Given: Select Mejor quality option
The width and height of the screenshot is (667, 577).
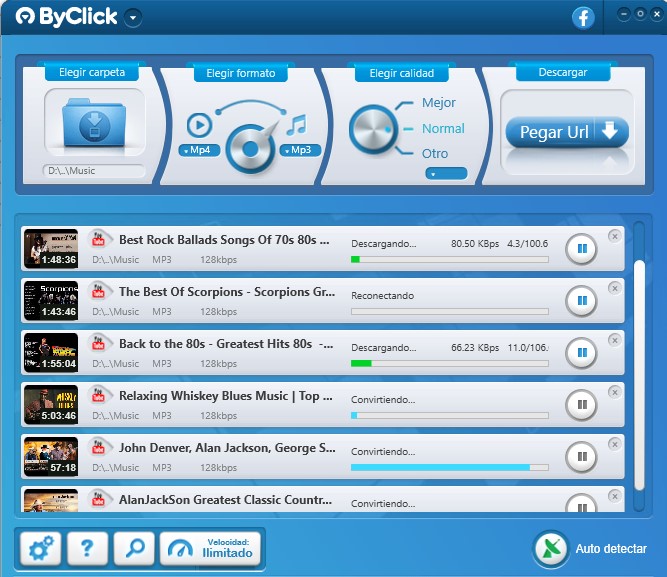Looking at the screenshot, I should tap(438, 103).
